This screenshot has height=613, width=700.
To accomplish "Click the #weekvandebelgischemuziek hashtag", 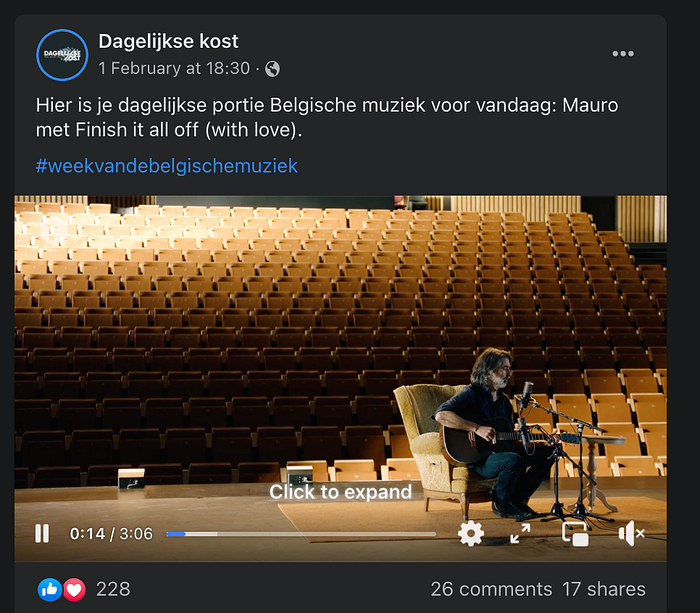I will pyautogui.click(x=167, y=166).
